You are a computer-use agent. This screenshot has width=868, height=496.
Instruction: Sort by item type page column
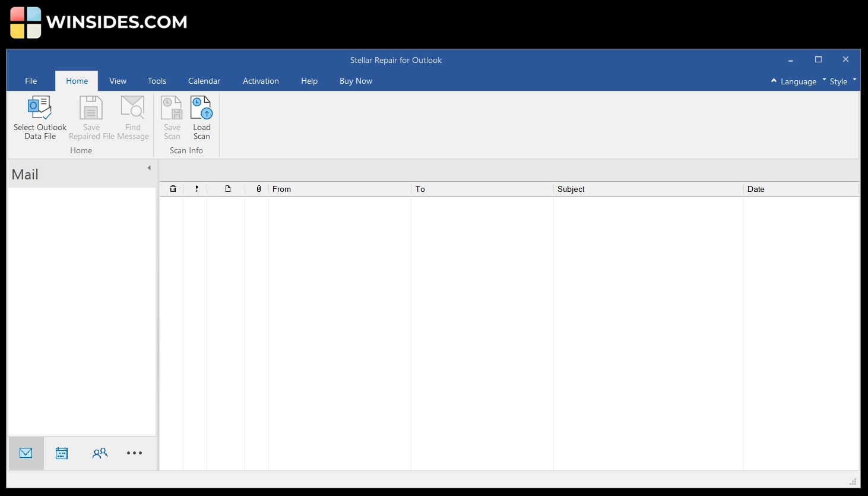point(227,189)
